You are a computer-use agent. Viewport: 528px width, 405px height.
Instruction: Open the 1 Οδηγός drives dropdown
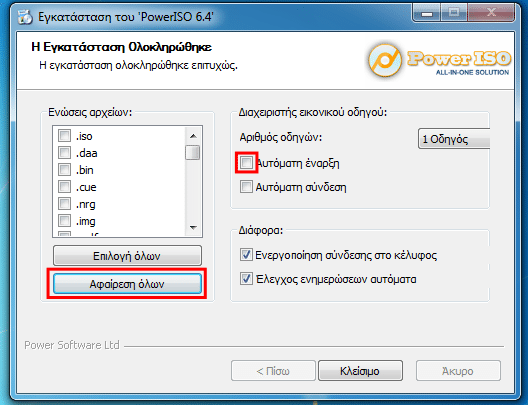coord(454,138)
